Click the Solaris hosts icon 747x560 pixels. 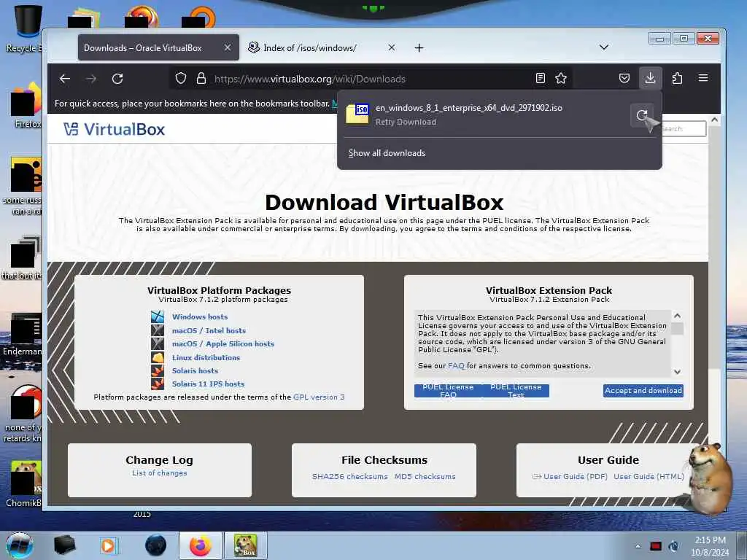click(158, 370)
